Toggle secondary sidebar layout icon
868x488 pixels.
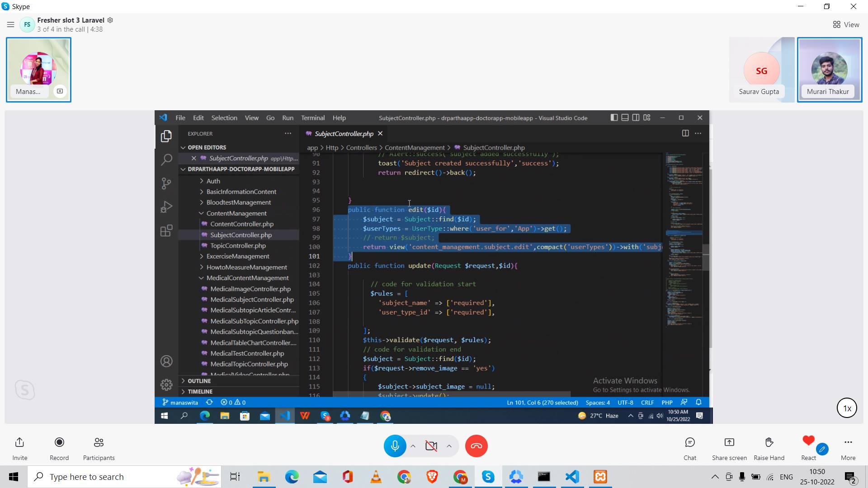[636, 117]
